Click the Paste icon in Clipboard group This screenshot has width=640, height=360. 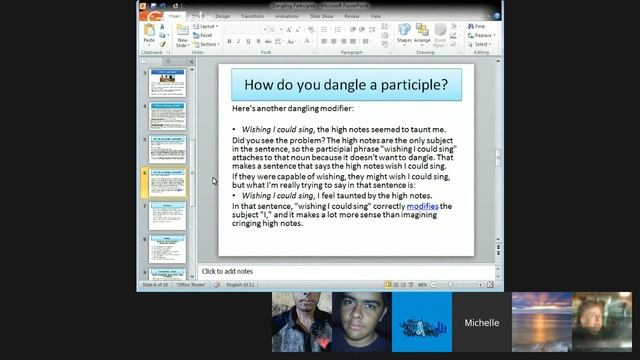[x=149, y=31]
